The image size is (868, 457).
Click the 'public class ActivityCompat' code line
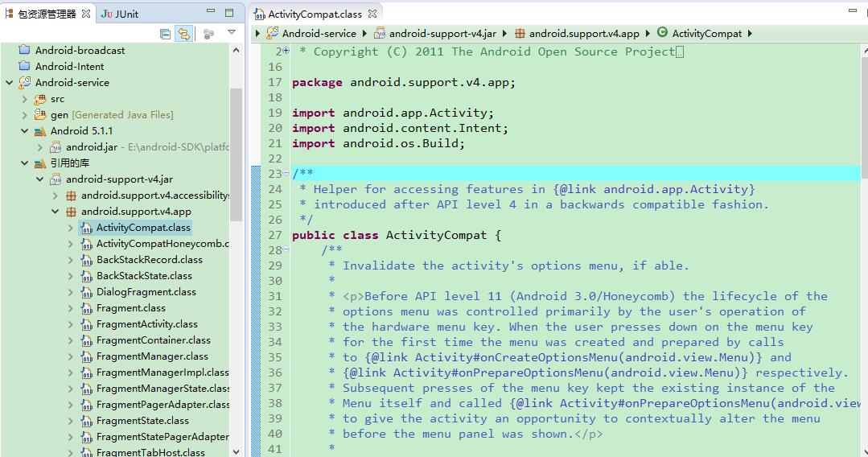[397, 235]
